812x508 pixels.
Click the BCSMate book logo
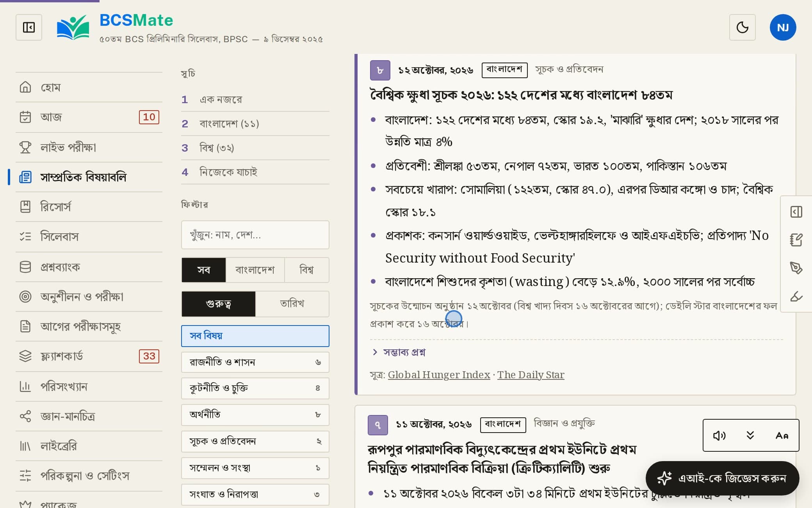[x=73, y=27]
